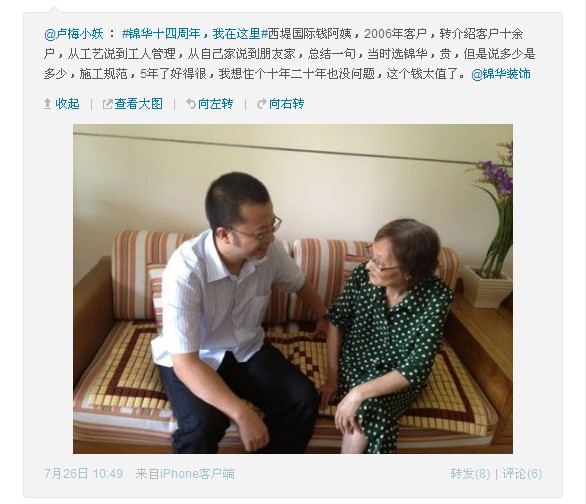The height and width of the screenshot is (504, 586).
Task: Click the collapse (收起) up-arrow icon
Action: pos(47,104)
